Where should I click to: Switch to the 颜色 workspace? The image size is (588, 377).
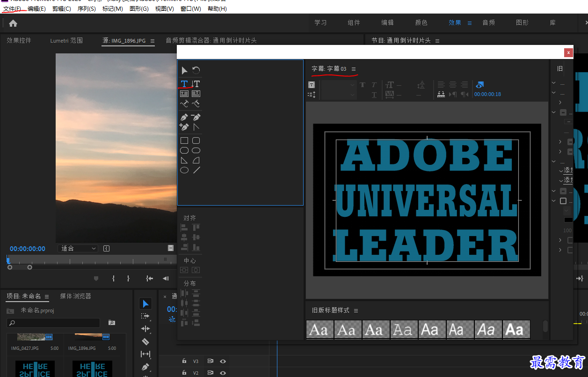[x=421, y=22]
